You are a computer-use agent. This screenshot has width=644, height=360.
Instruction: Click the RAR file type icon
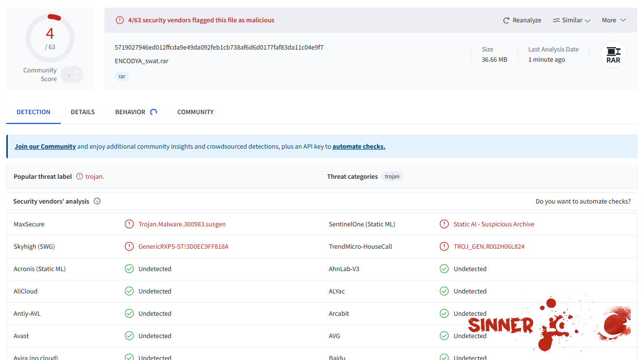click(x=613, y=54)
